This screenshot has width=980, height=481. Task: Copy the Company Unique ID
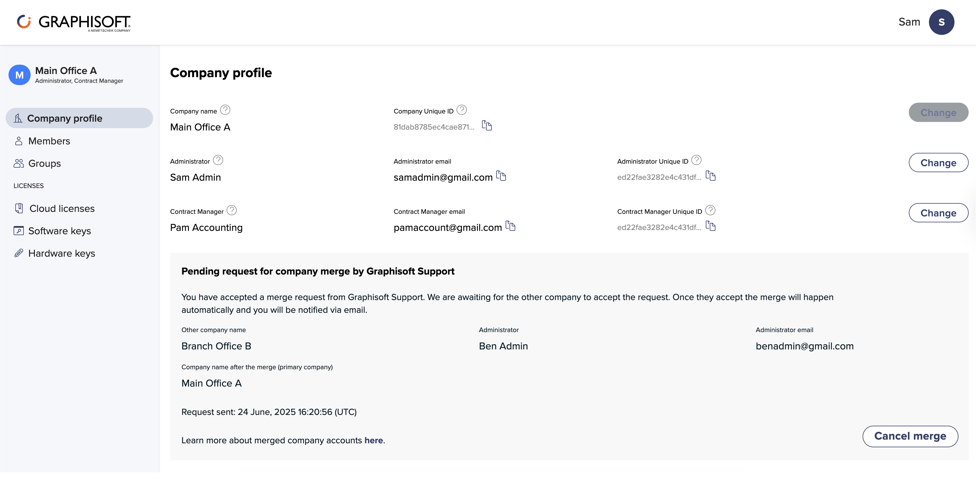[487, 126]
